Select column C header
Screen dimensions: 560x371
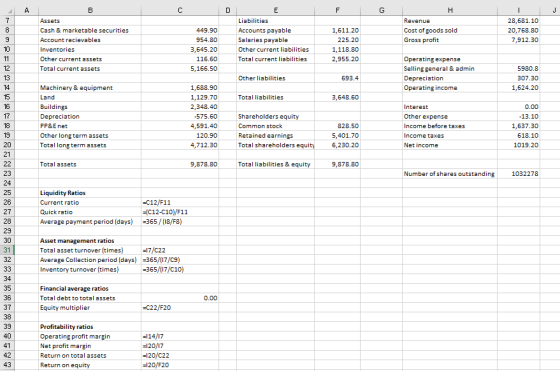[180, 10]
